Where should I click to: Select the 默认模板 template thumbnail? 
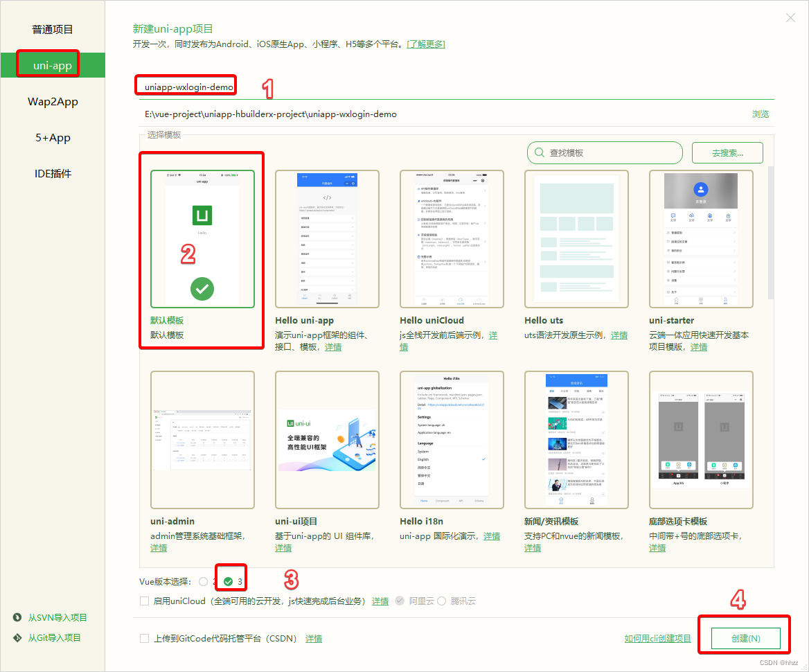tap(201, 239)
